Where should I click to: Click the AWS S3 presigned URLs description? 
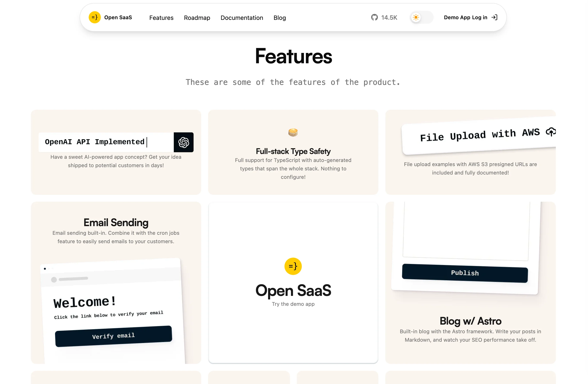pyautogui.click(x=470, y=168)
